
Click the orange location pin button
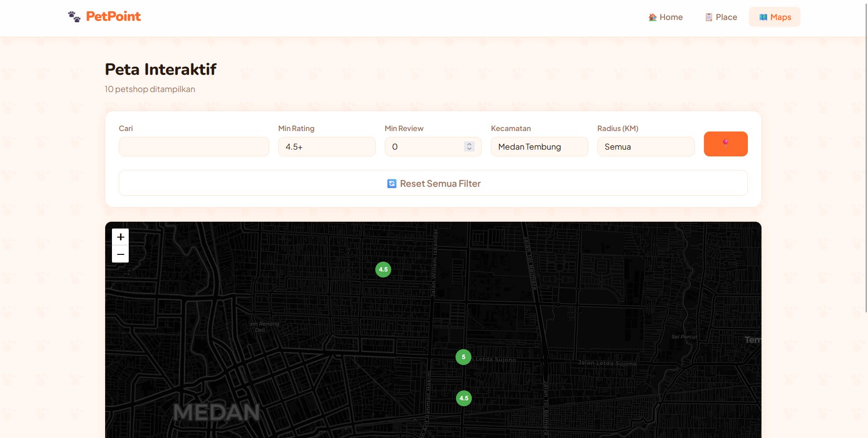(x=726, y=144)
